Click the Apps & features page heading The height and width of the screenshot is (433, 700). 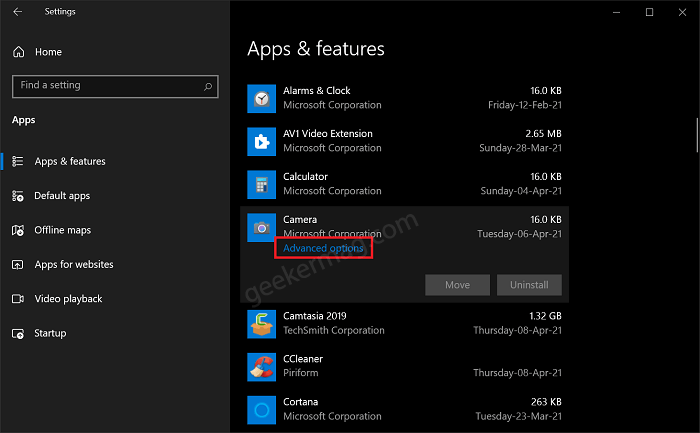(x=316, y=49)
